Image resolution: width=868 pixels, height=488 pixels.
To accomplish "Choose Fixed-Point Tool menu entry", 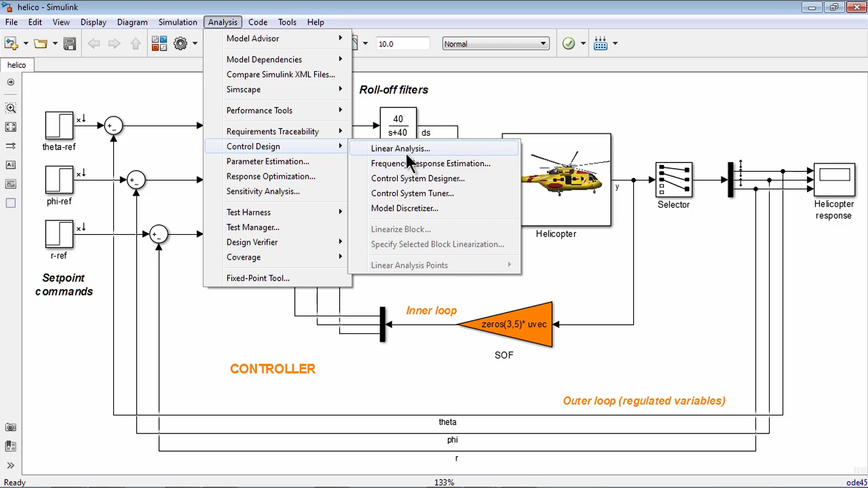I will [x=278, y=278].
